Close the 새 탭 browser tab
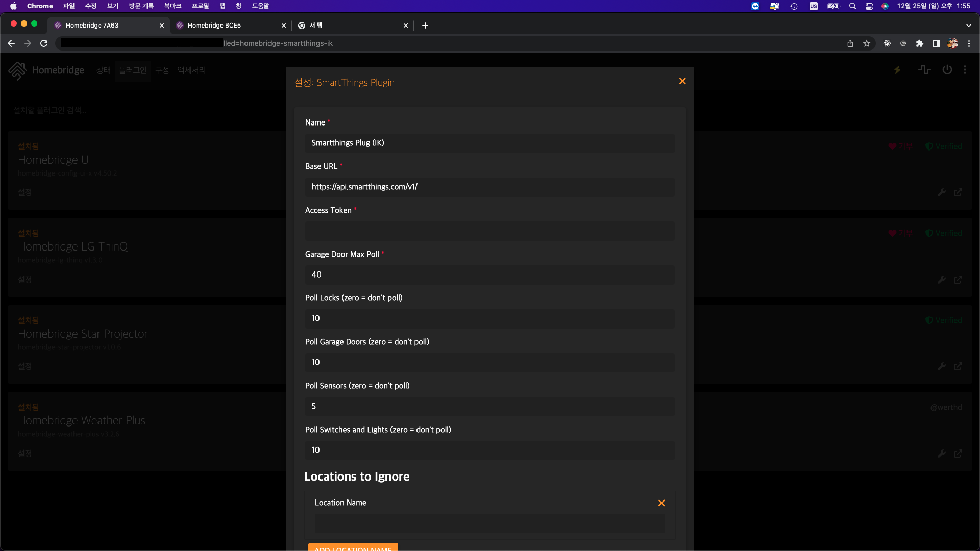980x551 pixels. 406,26
